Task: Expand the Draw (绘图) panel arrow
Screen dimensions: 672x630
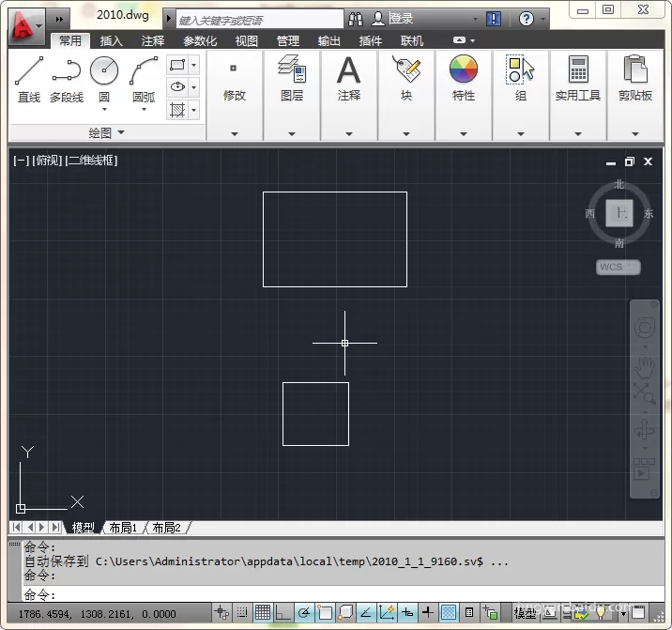Action: (121, 132)
